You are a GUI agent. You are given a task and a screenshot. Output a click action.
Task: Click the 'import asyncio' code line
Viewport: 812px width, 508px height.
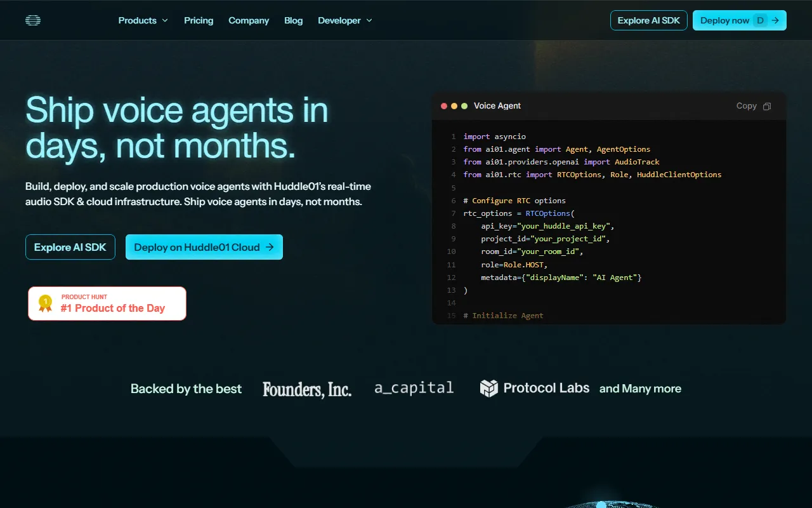click(x=495, y=137)
